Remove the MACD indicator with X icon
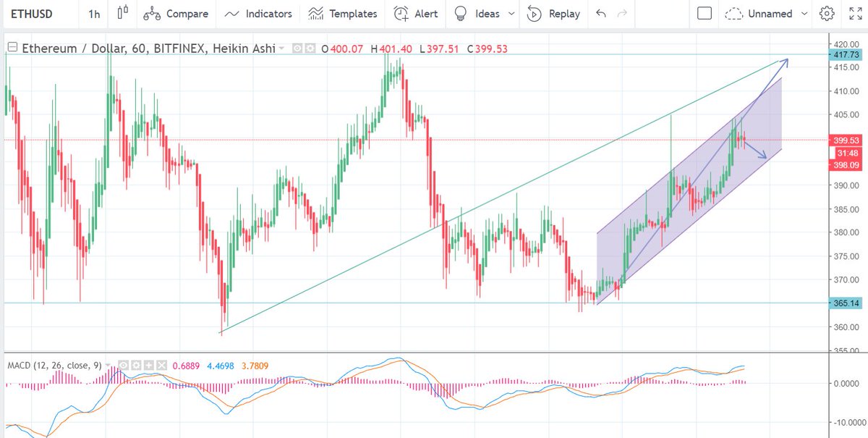The height and width of the screenshot is (438, 868). pos(162,366)
